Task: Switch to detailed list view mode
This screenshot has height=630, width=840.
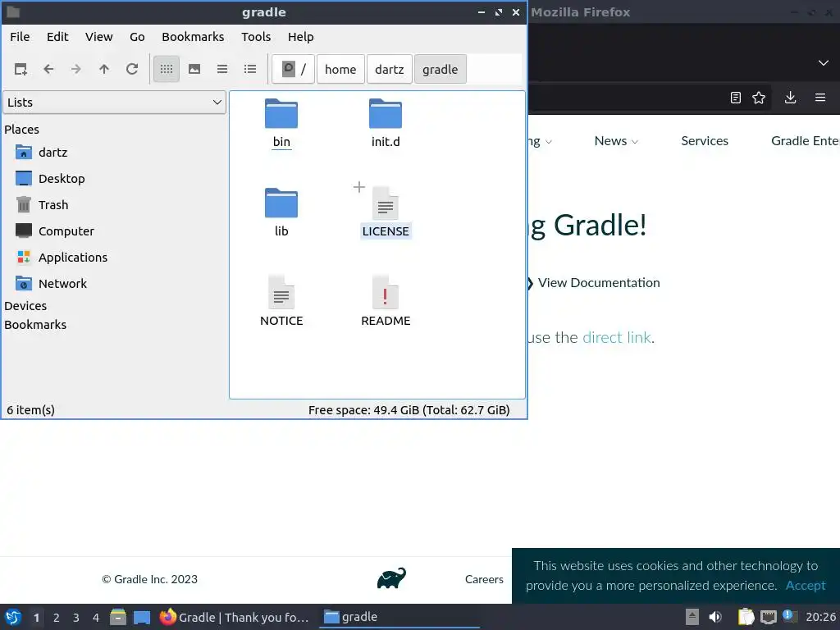Action: click(250, 69)
